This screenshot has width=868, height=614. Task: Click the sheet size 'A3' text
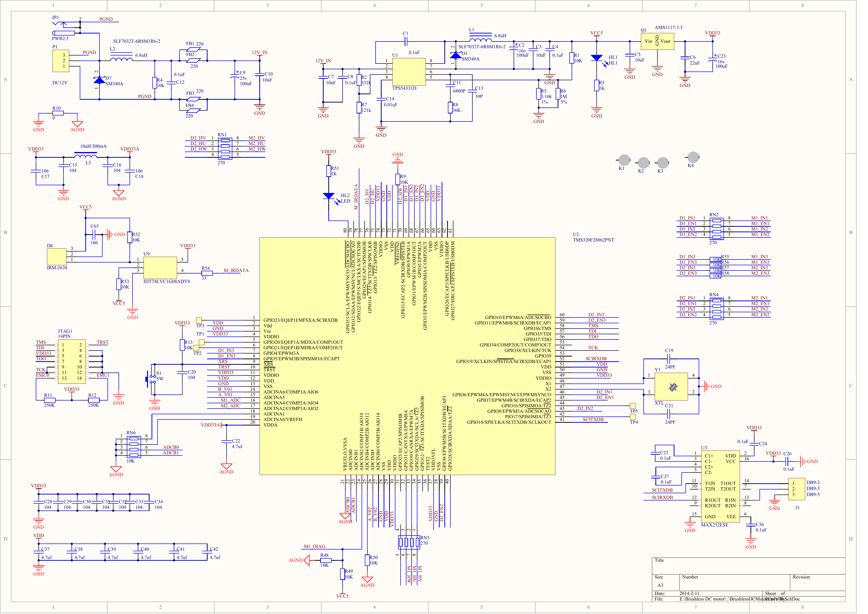660,585
